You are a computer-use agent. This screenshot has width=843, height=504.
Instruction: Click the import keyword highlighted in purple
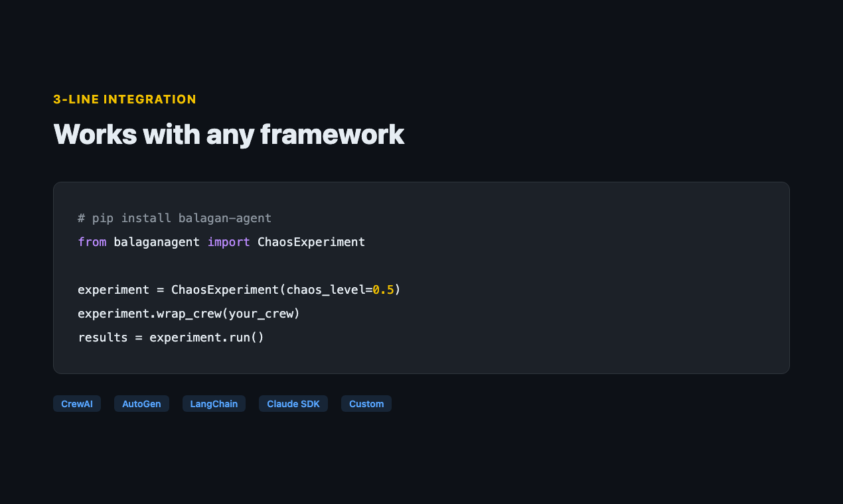pos(228,241)
